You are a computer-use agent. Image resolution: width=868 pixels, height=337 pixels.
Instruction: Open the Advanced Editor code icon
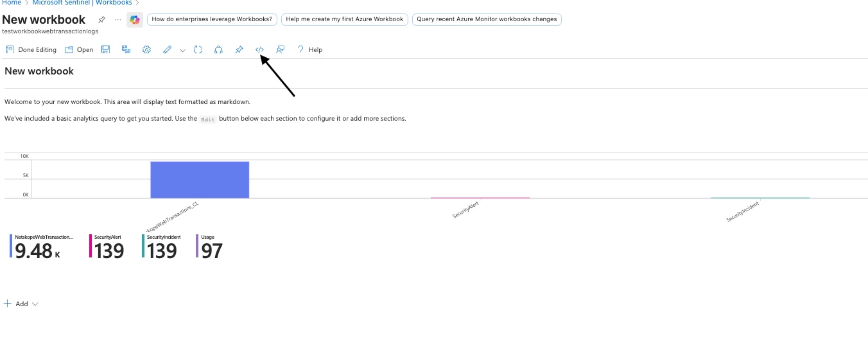coord(259,49)
